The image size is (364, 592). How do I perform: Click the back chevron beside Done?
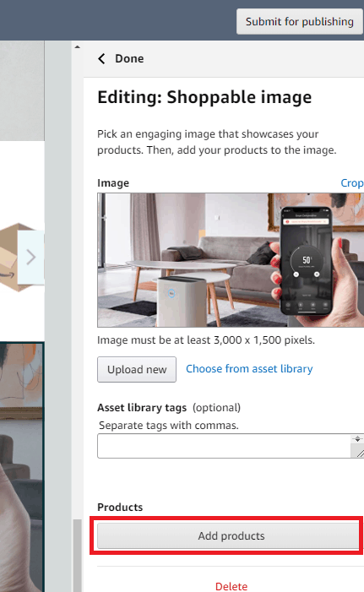tap(101, 58)
